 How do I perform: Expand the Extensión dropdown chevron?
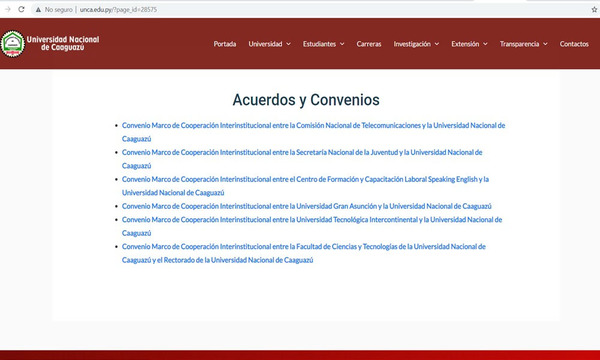(x=485, y=44)
